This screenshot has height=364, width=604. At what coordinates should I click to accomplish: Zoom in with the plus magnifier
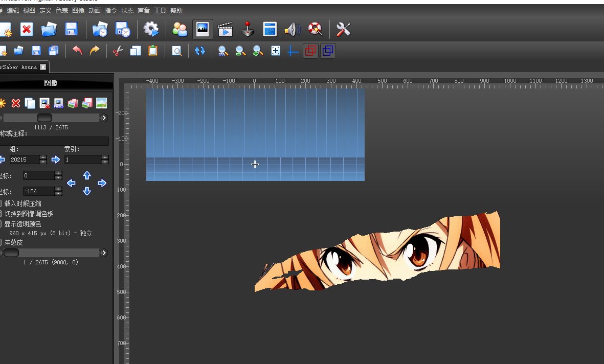pyautogui.click(x=258, y=51)
